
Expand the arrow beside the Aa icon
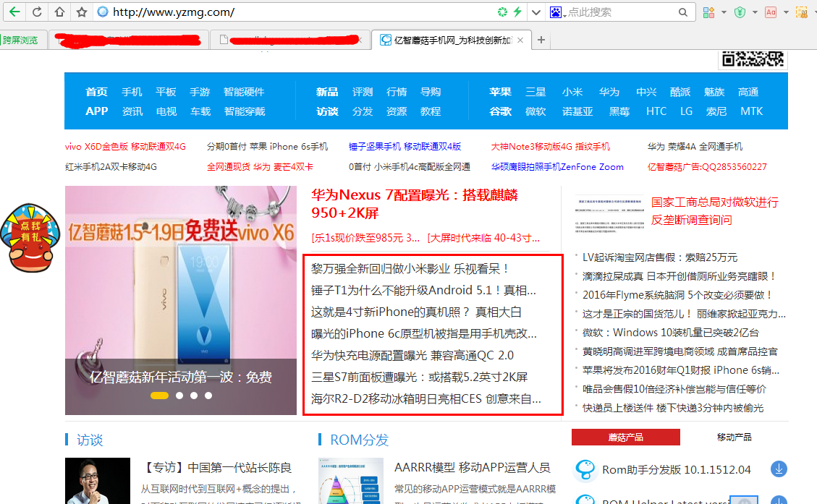pos(786,12)
